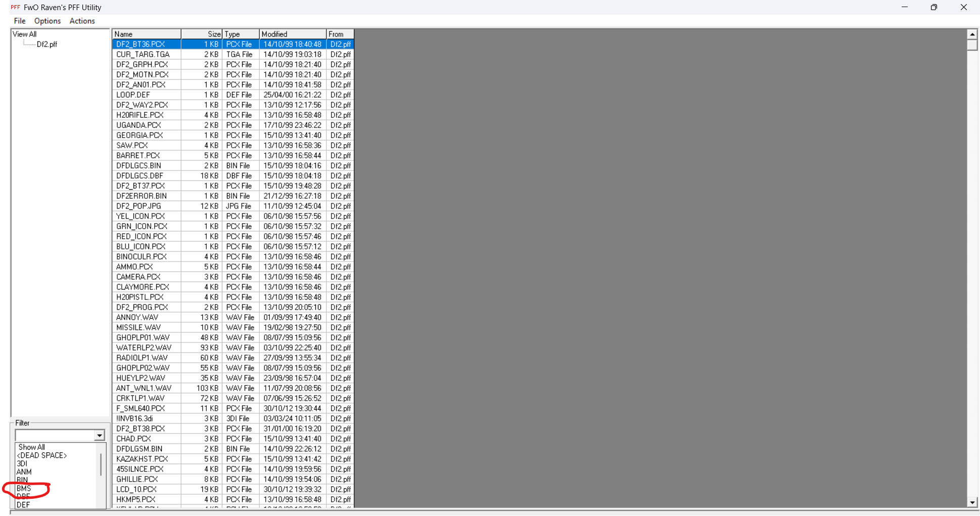This screenshot has height=516, width=980.
Task: Select file RADIOLP1.WAV
Action: click(x=142, y=358)
